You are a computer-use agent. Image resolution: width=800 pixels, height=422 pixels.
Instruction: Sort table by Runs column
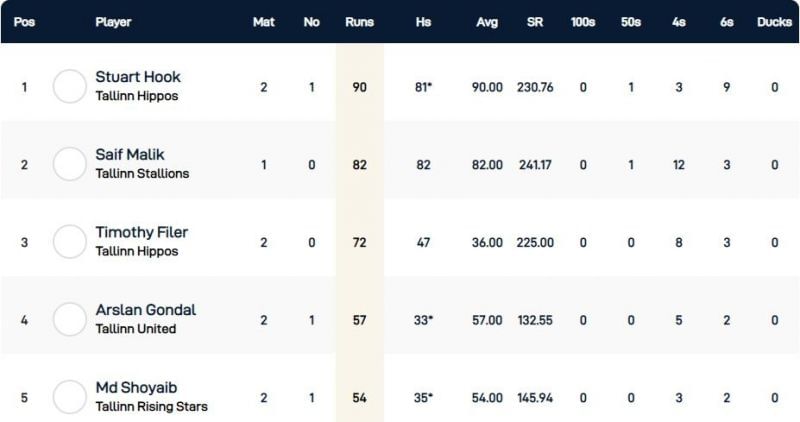(x=358, y=22)
